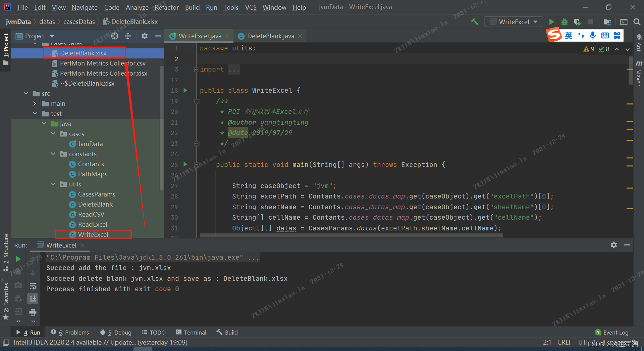
Task: Close the WriteExcel.java editor tab
Action: click(227, 36)
